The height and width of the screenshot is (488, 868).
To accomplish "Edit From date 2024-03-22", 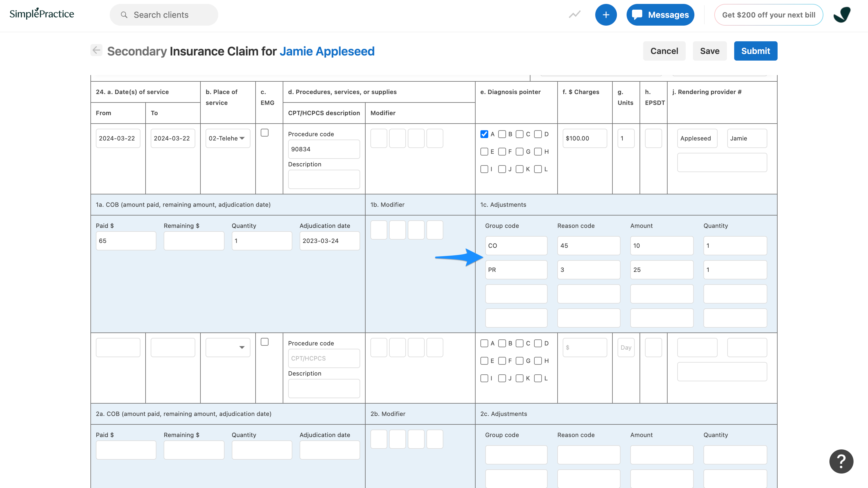I will point(118,138).
